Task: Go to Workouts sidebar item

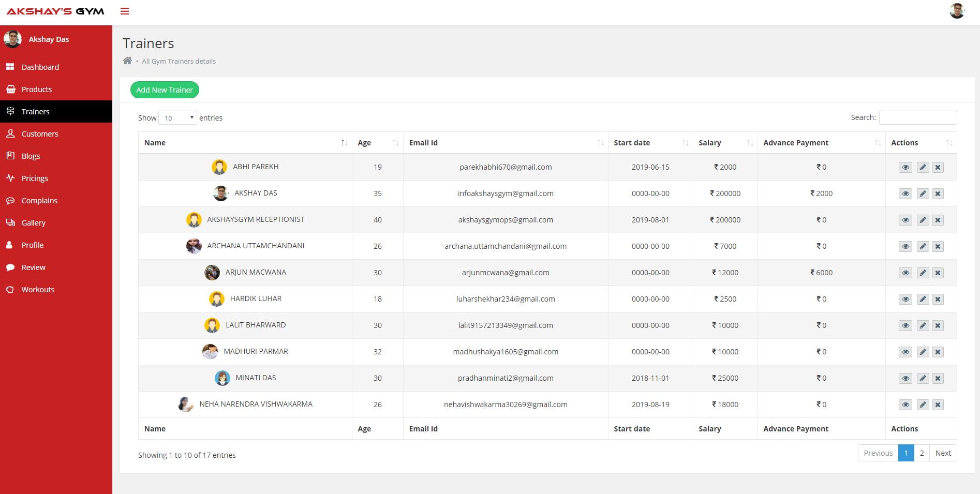Action: tap(38, 290)
